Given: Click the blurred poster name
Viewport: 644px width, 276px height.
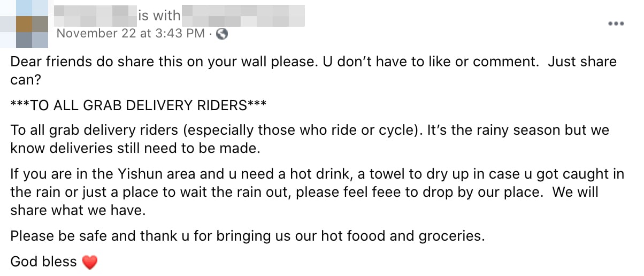Looking at the screenshot, I should 95,16.
